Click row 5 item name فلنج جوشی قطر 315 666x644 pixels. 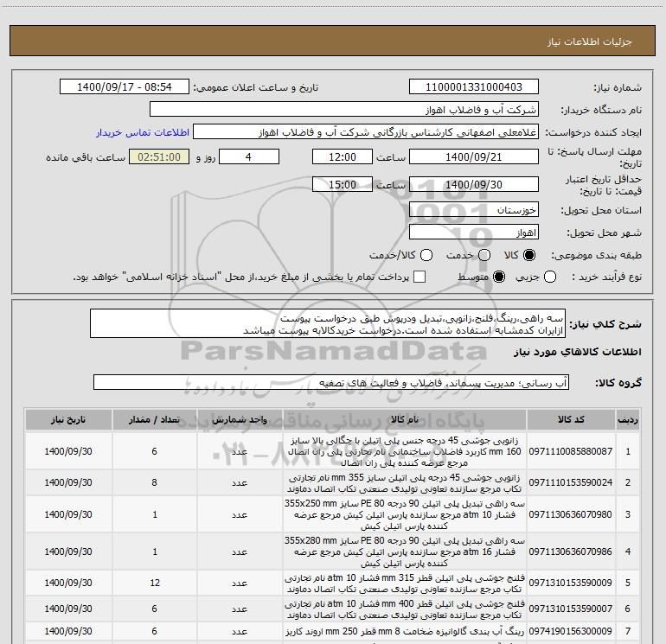[405, 583]
